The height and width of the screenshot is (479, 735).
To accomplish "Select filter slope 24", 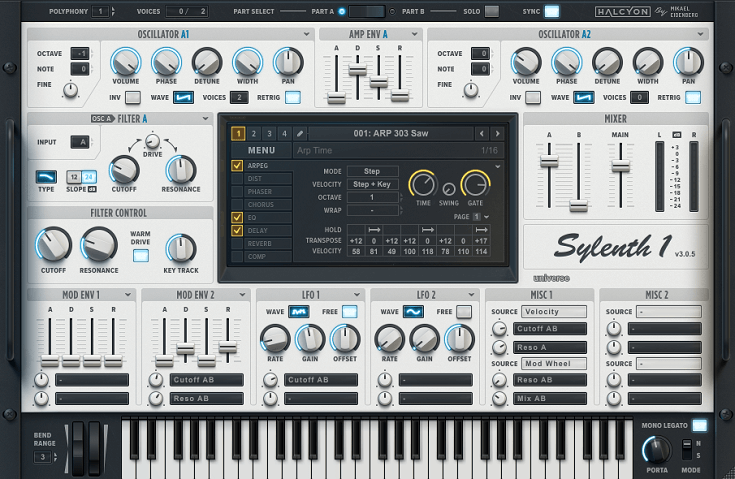I will click(x=89, y=177).
